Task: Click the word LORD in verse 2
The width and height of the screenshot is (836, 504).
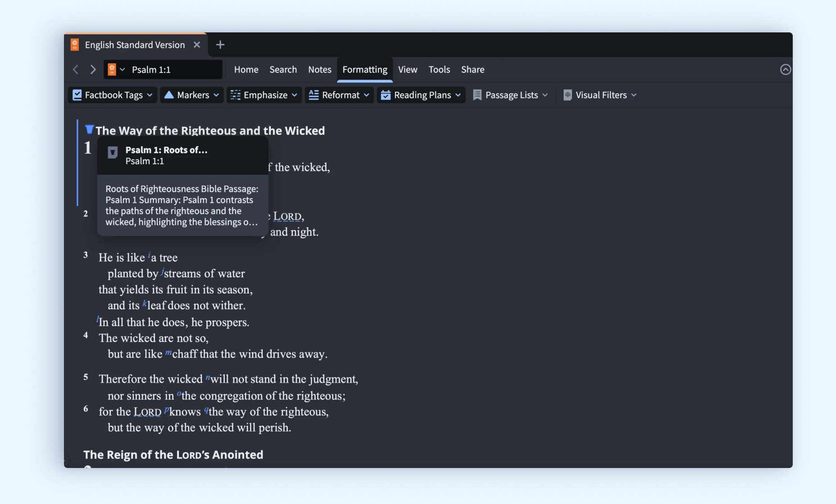Action: click(287, 216)
